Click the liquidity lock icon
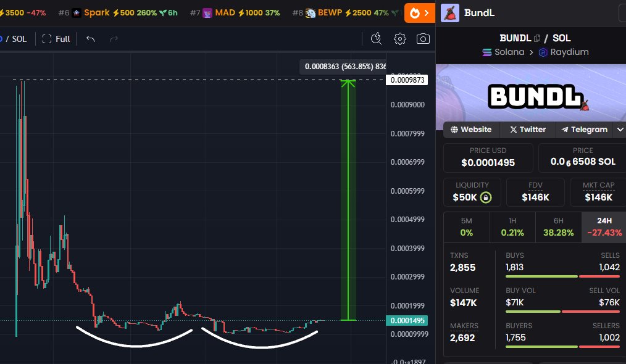Image resolution: width=626 pixels, height=364 pixels. [485, 197]
